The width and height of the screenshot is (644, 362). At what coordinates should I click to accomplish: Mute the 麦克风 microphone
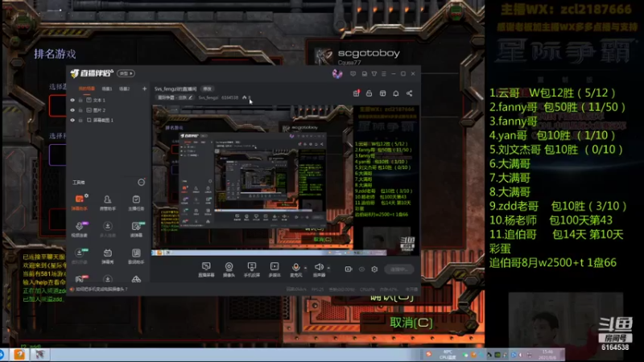pyautogui.click(x=295, y=269)
